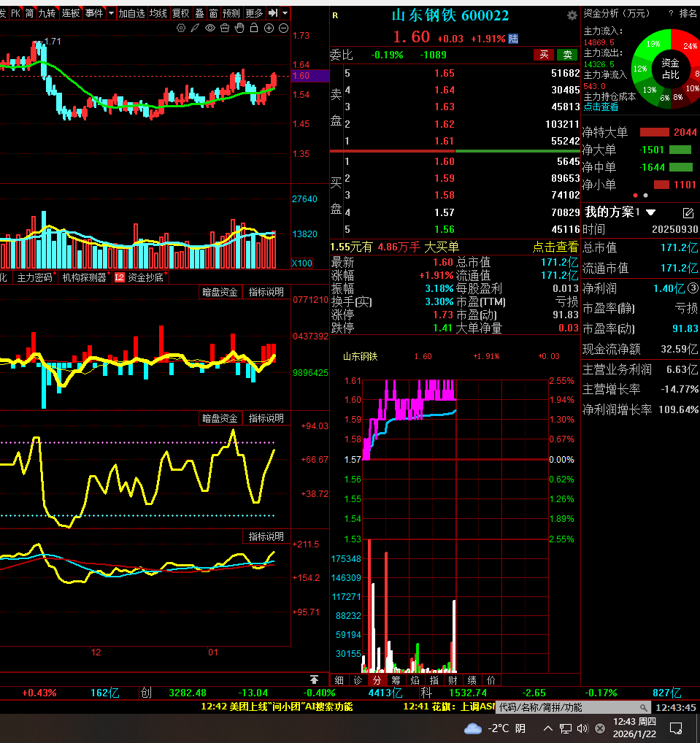The width and height of the screenshot is (700, 743).
Task: Click 加自选 add to watchlist
Action: [132, 13]
